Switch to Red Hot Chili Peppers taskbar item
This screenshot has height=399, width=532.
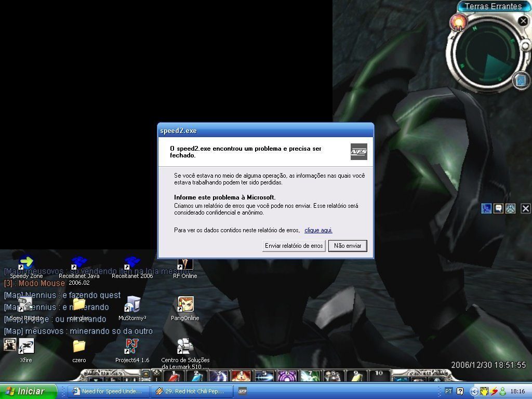192,391
